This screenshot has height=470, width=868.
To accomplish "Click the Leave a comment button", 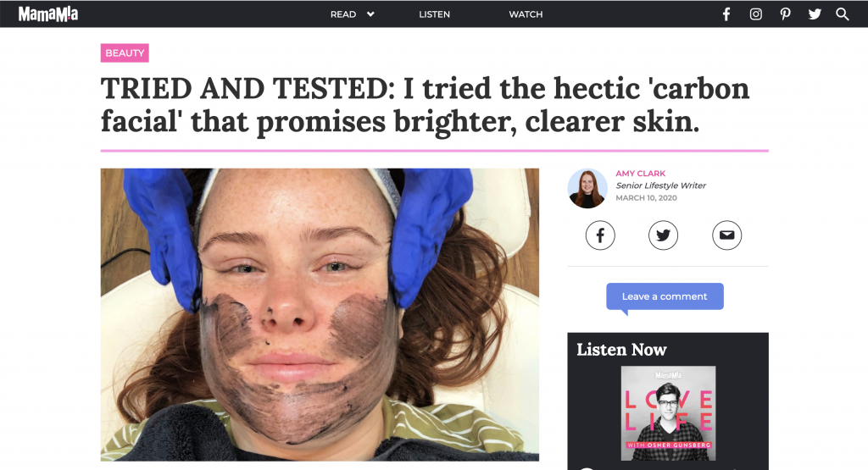I will tap(665, 296).
